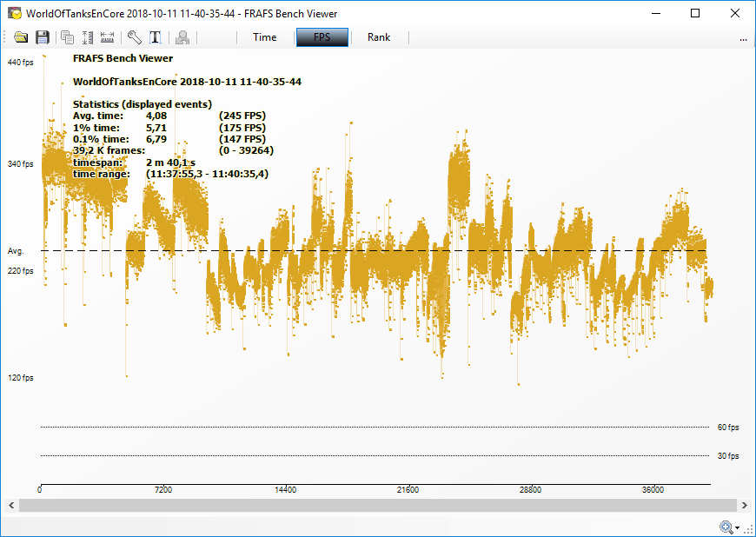Screen dimensions: 756x537
Task: Click the horizontal scrollbar right arrow
Action: (x=744, y=505)
